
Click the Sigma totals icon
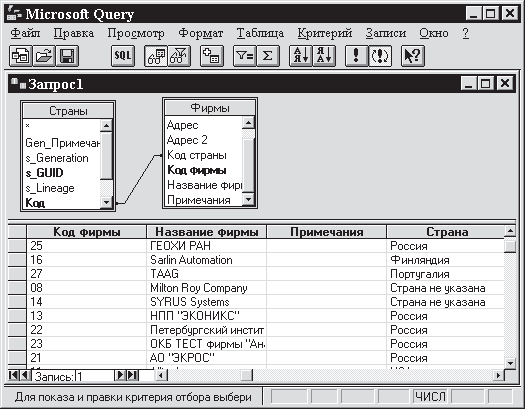268,56
